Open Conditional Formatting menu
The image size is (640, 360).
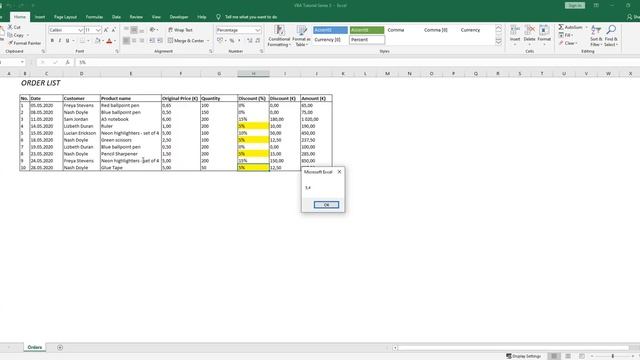(279, 36)
